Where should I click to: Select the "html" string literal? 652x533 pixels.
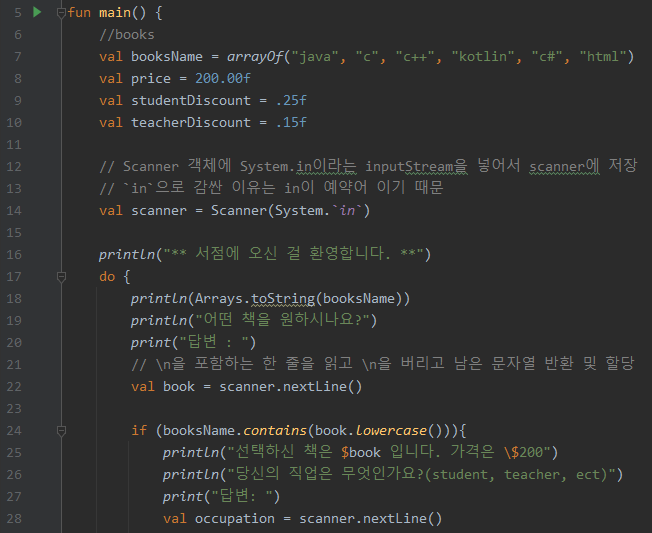point(603,57)
